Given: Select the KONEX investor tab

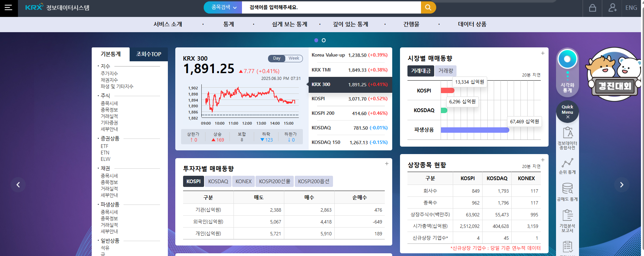Looking at the screenshot, I should (244, 182).
